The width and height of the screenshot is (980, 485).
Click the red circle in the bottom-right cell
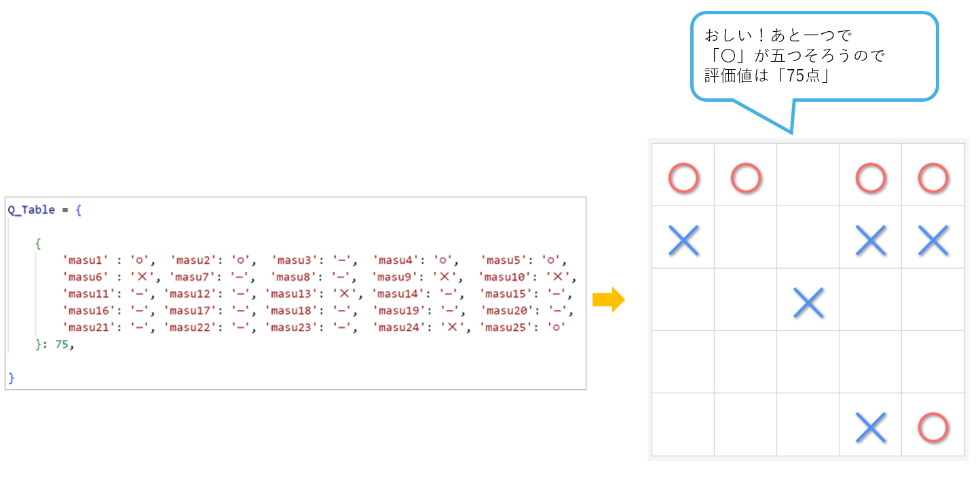[x=932, y=427]
